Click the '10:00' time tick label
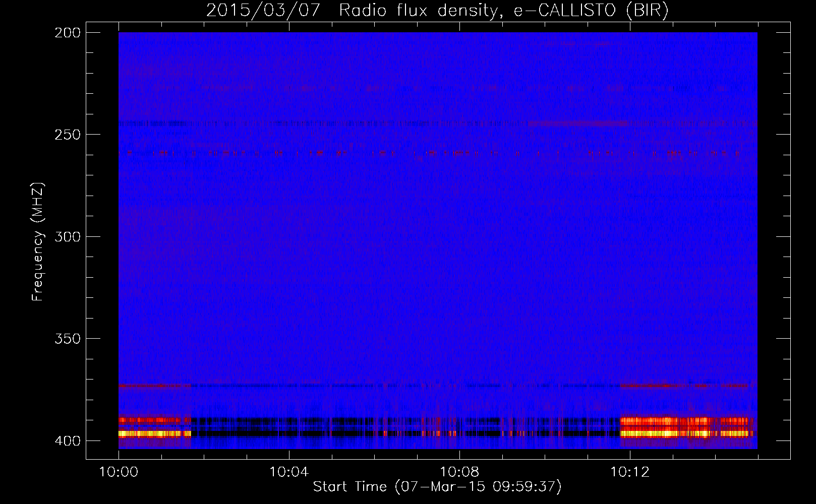816x504 pixels. [119, 472]
